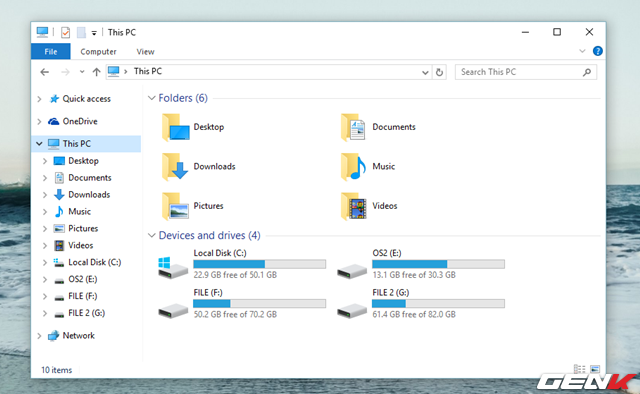Switch to the Computer ribbon tab
640x394 pixels.
point(98,51)
